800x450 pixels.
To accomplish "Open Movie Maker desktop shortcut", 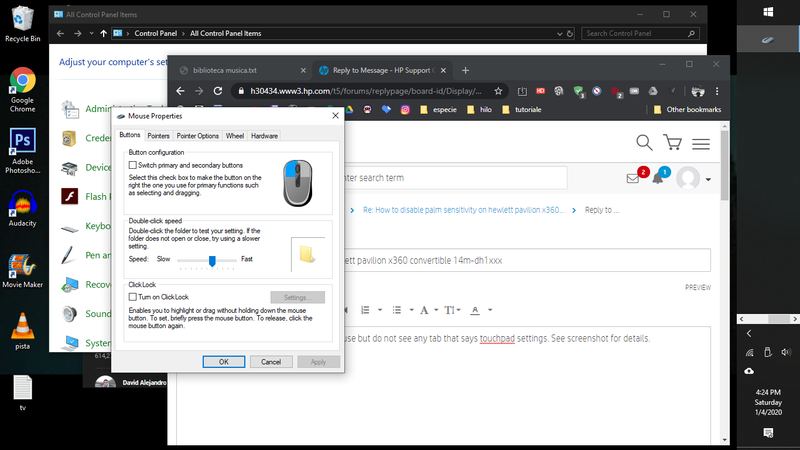I will point(22,271).
